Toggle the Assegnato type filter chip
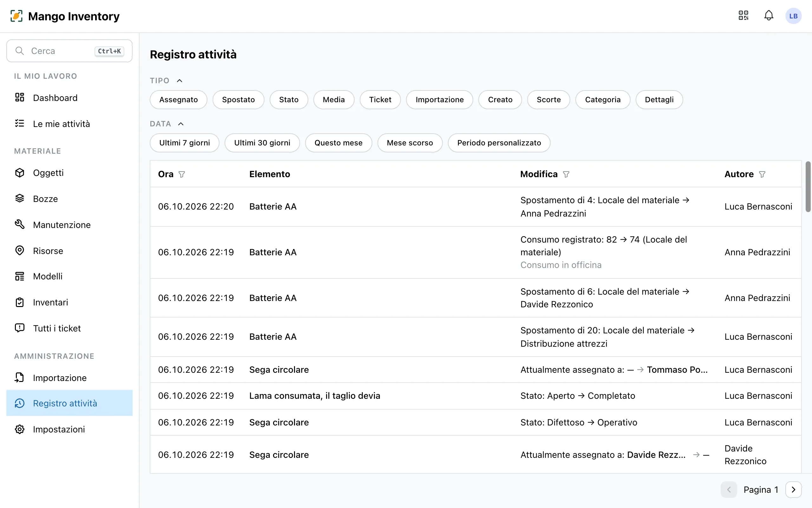The width and height of the screenshot is (812, 508). pos(179,100)
